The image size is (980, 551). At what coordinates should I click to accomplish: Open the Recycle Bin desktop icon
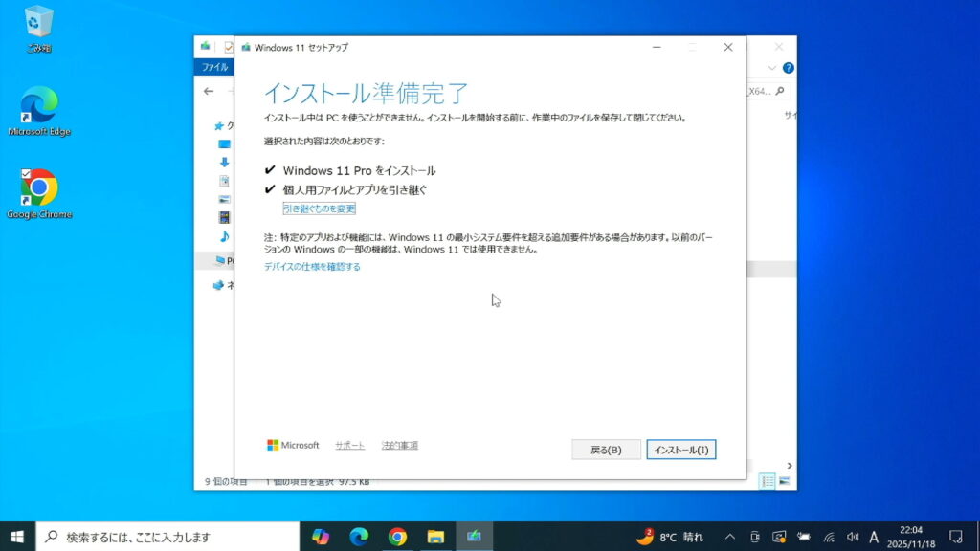click(39, 28)
